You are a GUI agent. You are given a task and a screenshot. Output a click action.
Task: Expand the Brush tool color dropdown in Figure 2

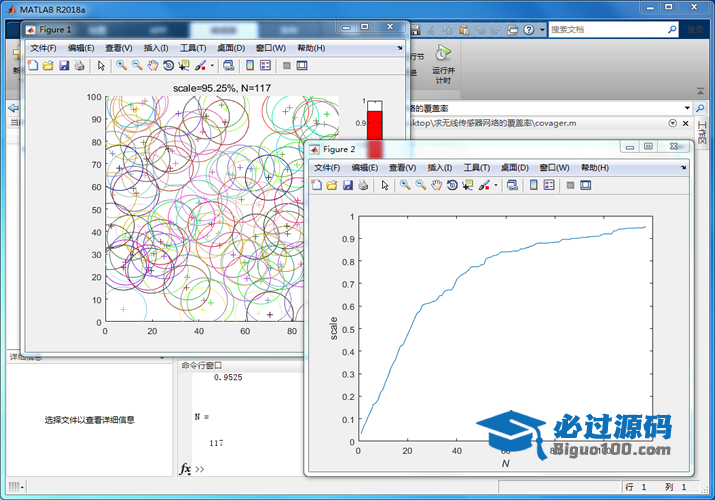[x=496, y=185]
